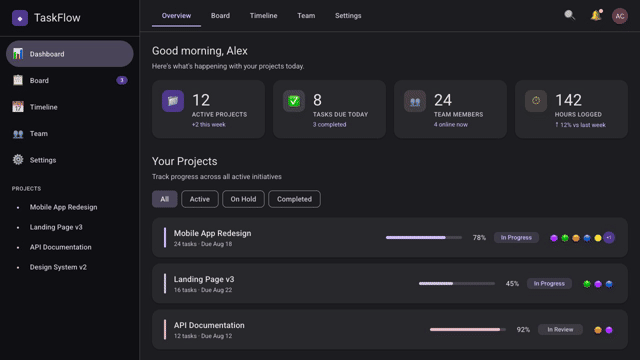Click green avatar on Landing Page v3 row
The width and height of the screenshot is (640, 360).
pos(587,284)
